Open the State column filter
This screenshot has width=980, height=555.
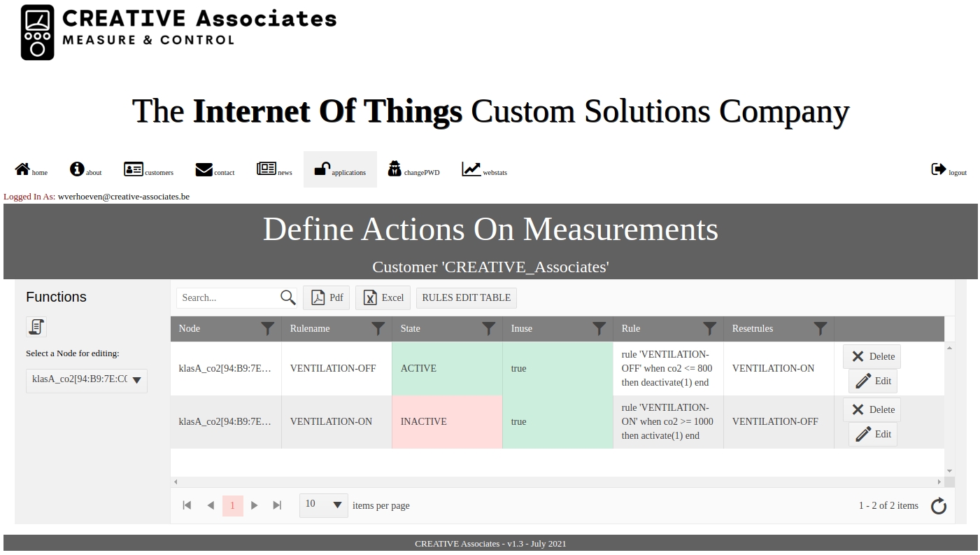point(488,328)
